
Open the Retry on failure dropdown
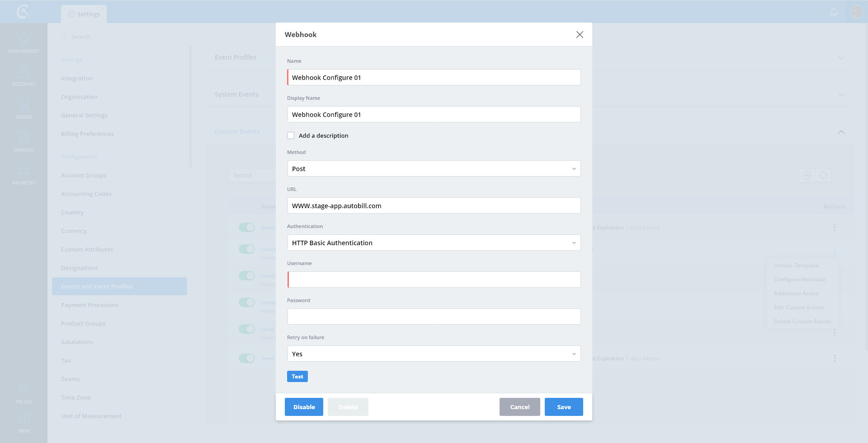click(x=434, y=354)
